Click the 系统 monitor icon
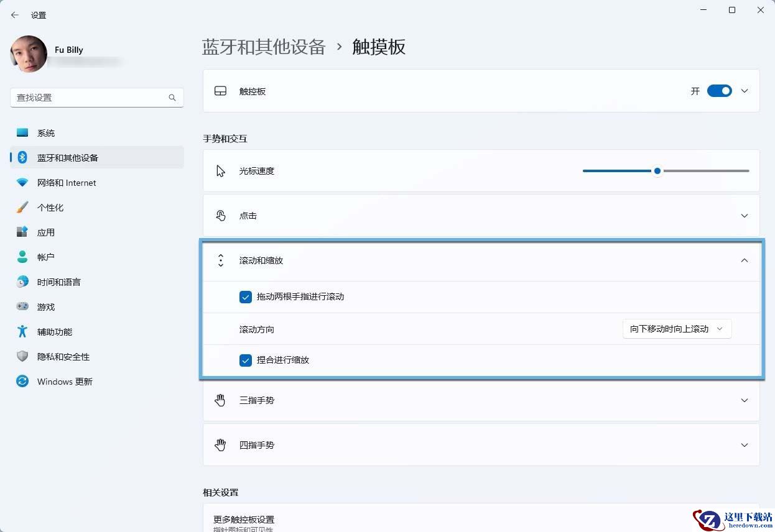Screen dimensions: 775x532 click(22, 133)
